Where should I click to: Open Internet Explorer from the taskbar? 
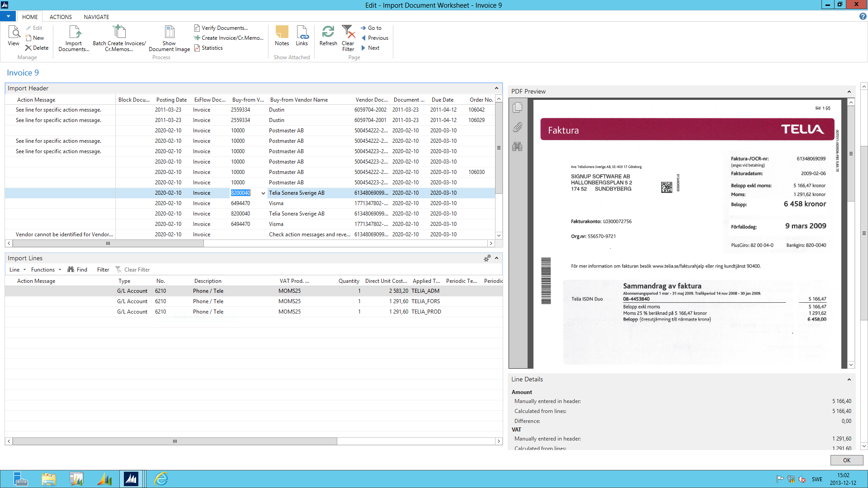point(161,479)
